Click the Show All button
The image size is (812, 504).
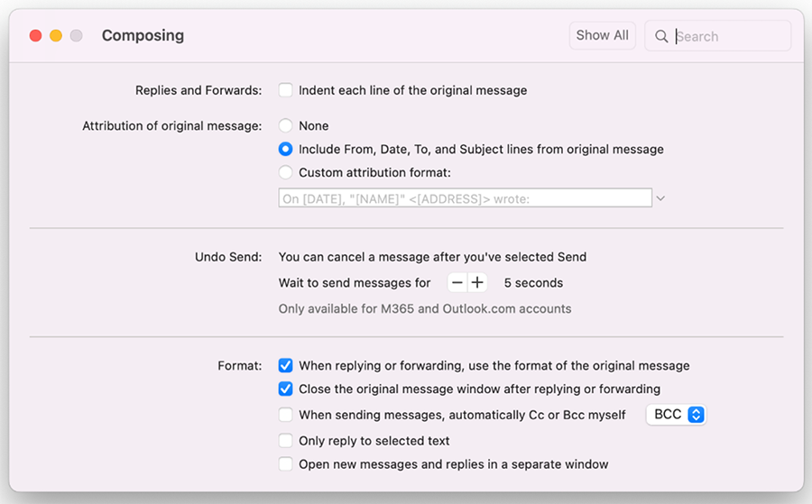[602, 35]
